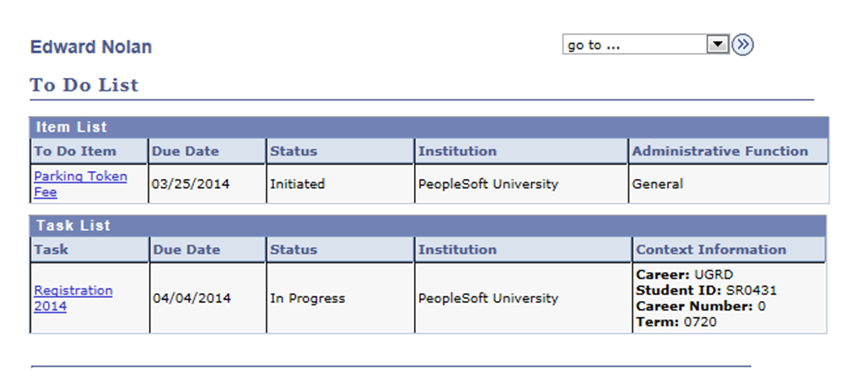Open the Registration 2014 task link
Image resolution: width=858 pixels, height=391 pixels.
click(73, 298)
